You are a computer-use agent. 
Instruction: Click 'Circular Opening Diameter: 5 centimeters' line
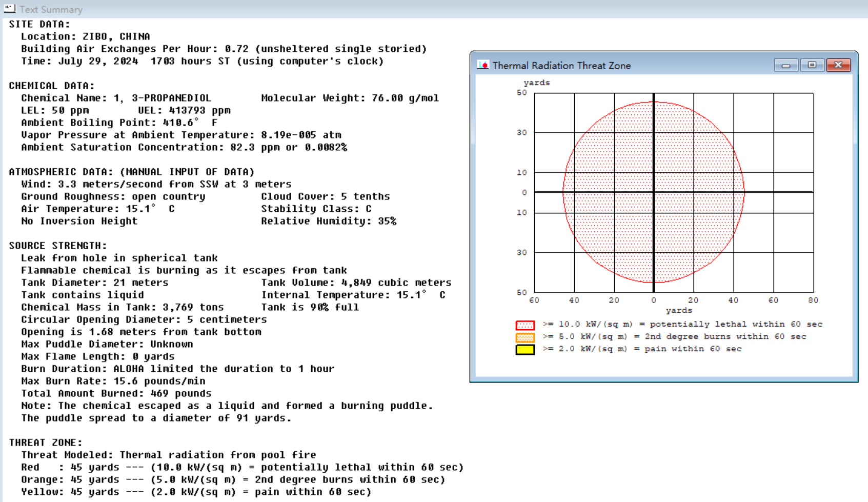pos(144,319)
